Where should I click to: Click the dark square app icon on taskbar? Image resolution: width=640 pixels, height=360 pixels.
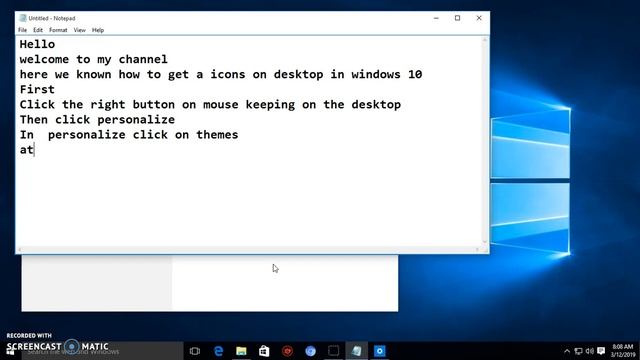click(333, 351)
